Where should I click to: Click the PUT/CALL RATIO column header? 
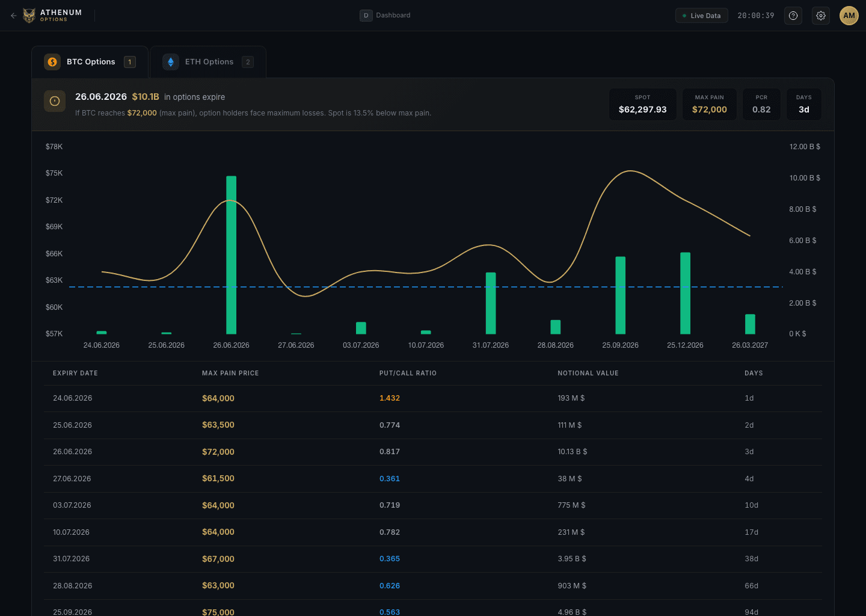click(x=408, y=374)
